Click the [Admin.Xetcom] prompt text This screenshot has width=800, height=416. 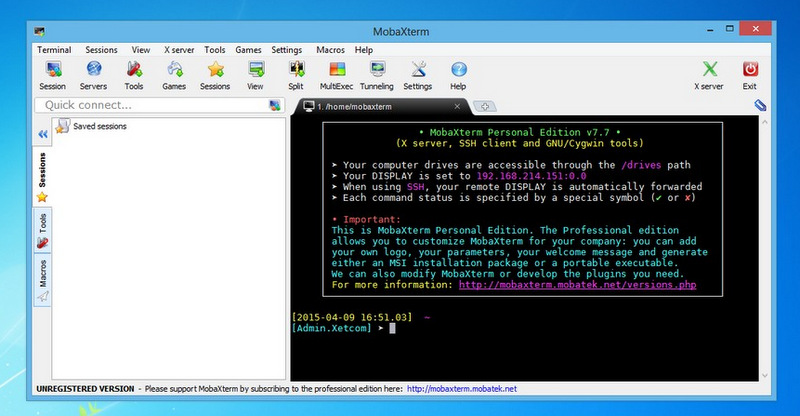[332, 328]
